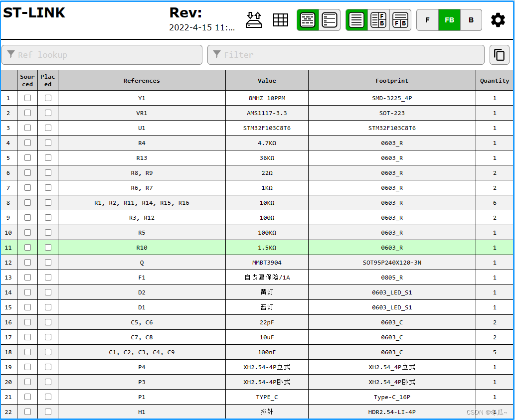Image resolution: width=515 pixels, height=420 pixels.
Task: Switch to the ungrouped BOM list view
Action: [330, 20]
